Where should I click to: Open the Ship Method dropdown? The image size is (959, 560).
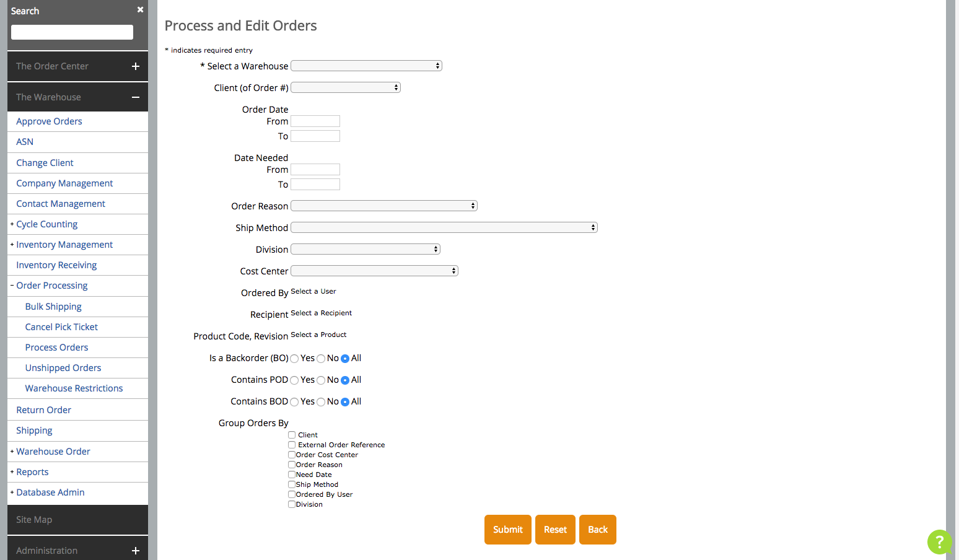[444, 227]
